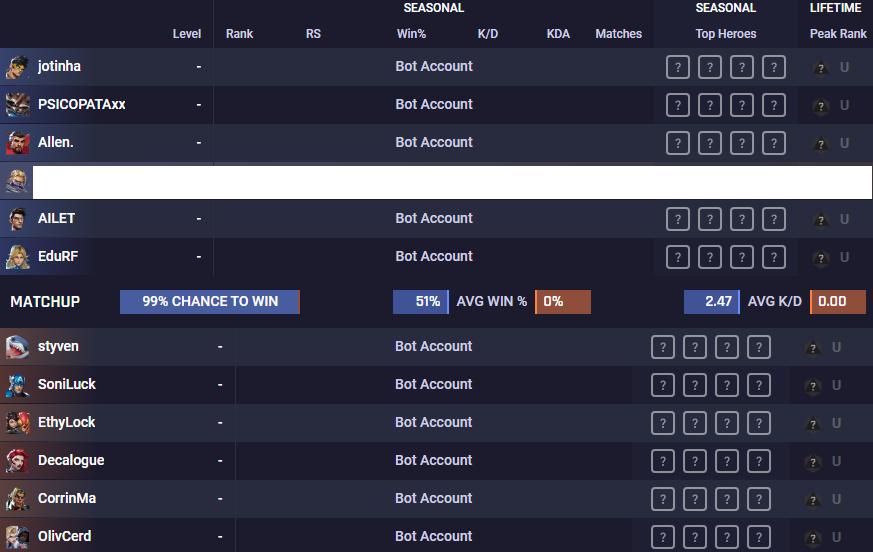The image size is (873, 552).
Task: Click the MATCHUP label
Action: [45, 302]
